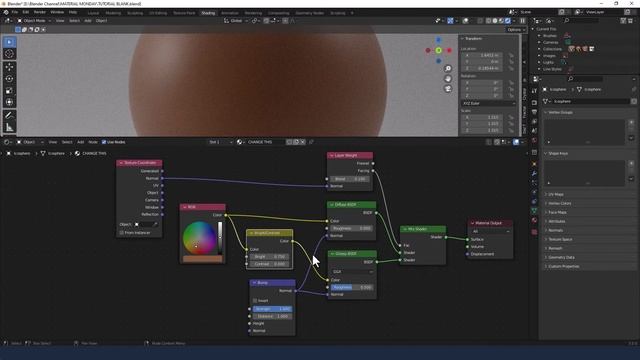
Task: Open the XYZ Euler rotation mode dropdown
Action: (489, 104)
